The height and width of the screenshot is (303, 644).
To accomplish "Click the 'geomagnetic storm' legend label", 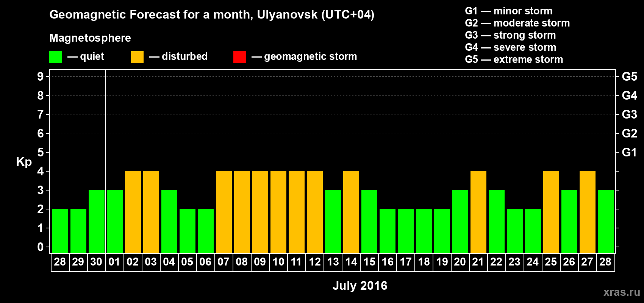I will tap(310, 56).
